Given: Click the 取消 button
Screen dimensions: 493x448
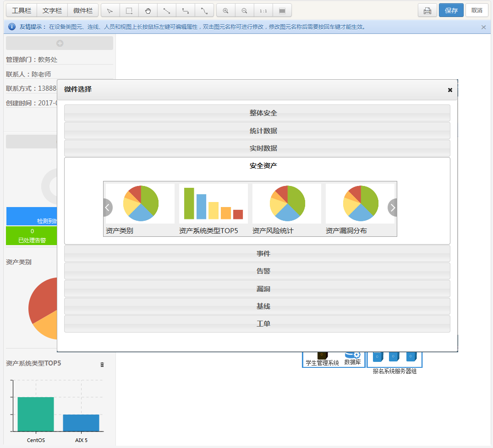Looking at the screenshot, I should tap(477, 11).
